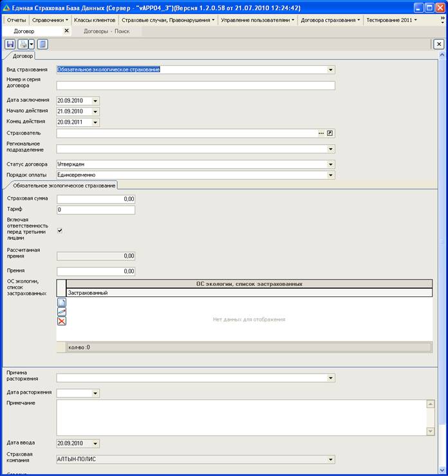Open the Дата заключения date picker
The height and width of the screenshot is (476, 448).
(x=95, y=101)
